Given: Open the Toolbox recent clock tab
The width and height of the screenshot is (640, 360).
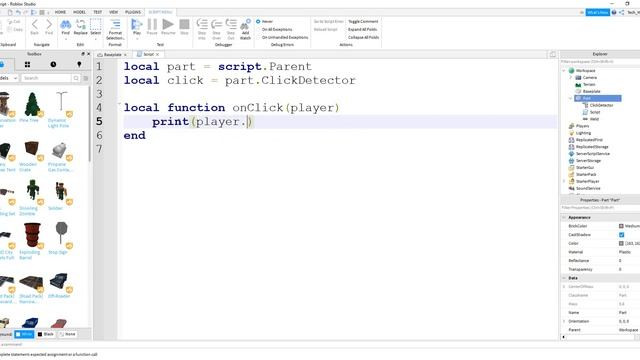Looking at the screenshot, I should click(x=53, y=64).
